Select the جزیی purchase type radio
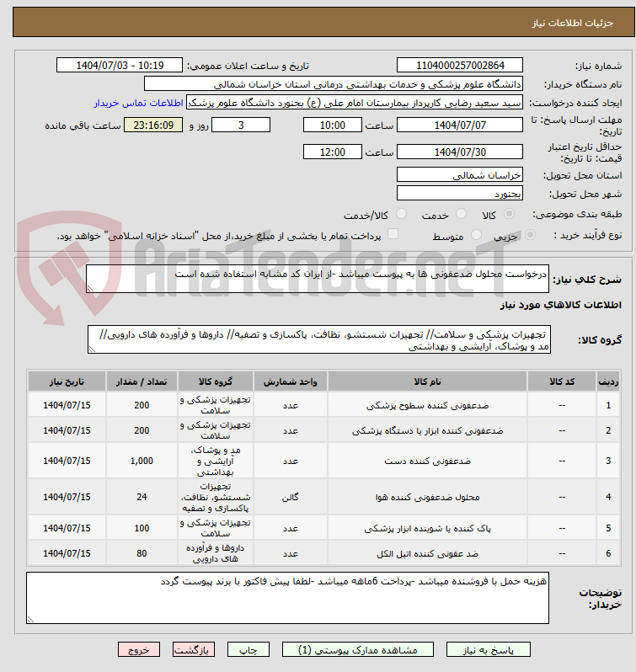 click(530, 234)
